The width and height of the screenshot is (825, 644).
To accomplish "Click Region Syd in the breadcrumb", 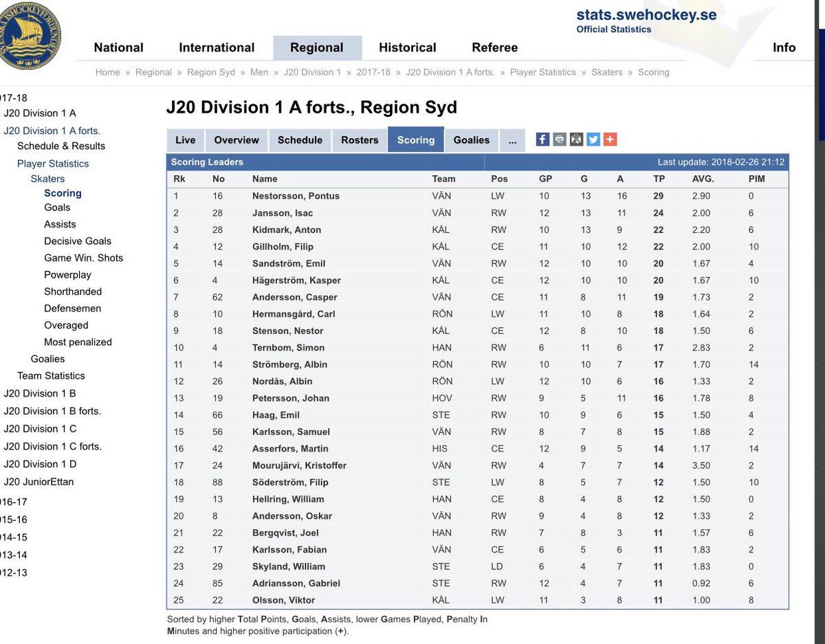I will 211,72.
